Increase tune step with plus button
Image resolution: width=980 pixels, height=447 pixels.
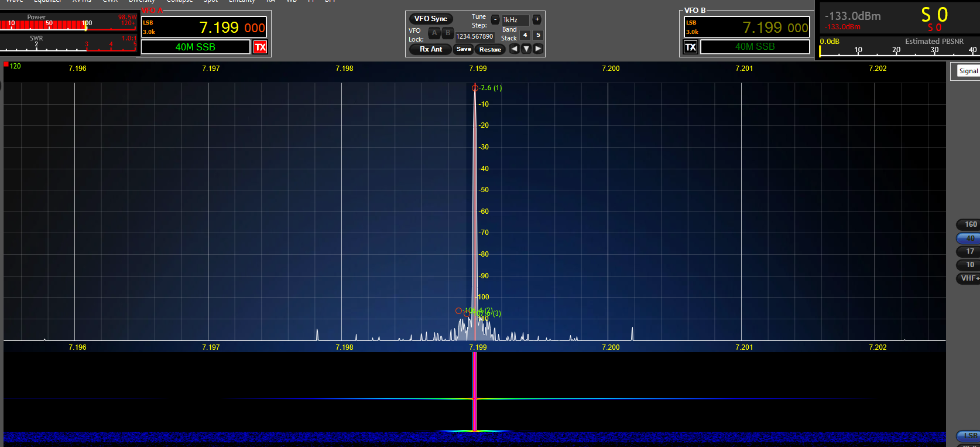(537, 19)
